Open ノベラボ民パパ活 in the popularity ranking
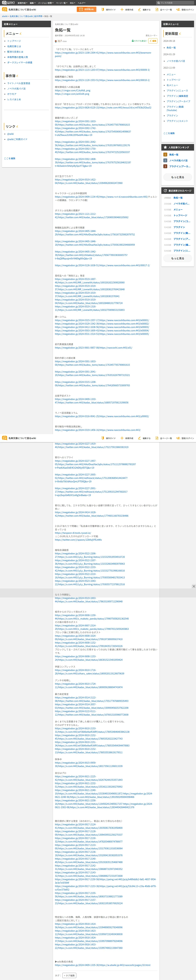Viewport: 196px width, 980px height. (179, 161)
